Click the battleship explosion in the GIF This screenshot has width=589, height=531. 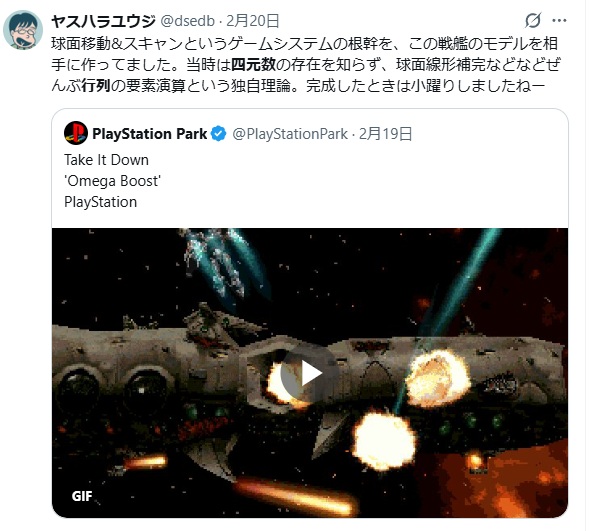[438, 377]
